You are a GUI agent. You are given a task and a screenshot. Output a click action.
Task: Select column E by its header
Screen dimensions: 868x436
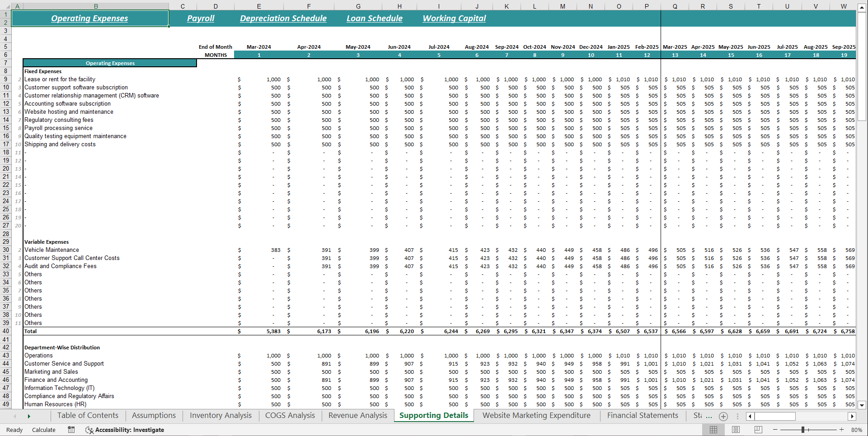[x=258, y=6]
